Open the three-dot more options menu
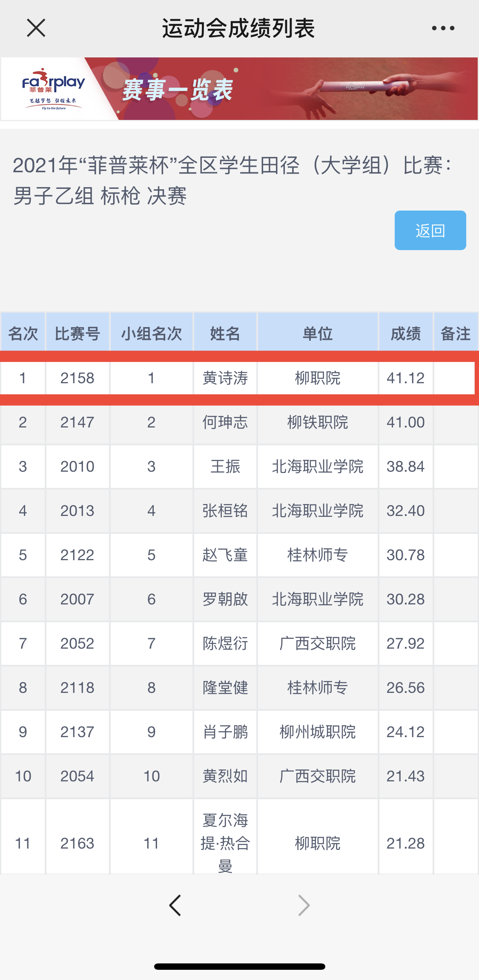479x980 pixels. [x=443, y=28]
